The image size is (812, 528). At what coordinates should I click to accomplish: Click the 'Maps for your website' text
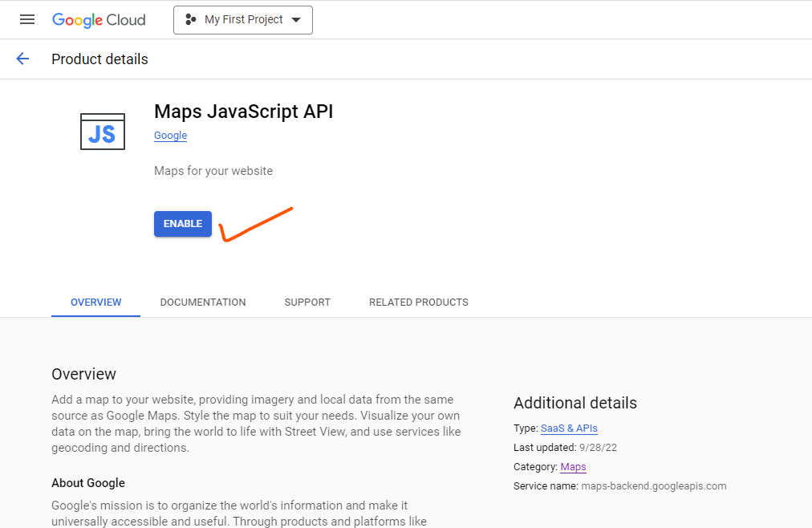[x=213, y=171]
